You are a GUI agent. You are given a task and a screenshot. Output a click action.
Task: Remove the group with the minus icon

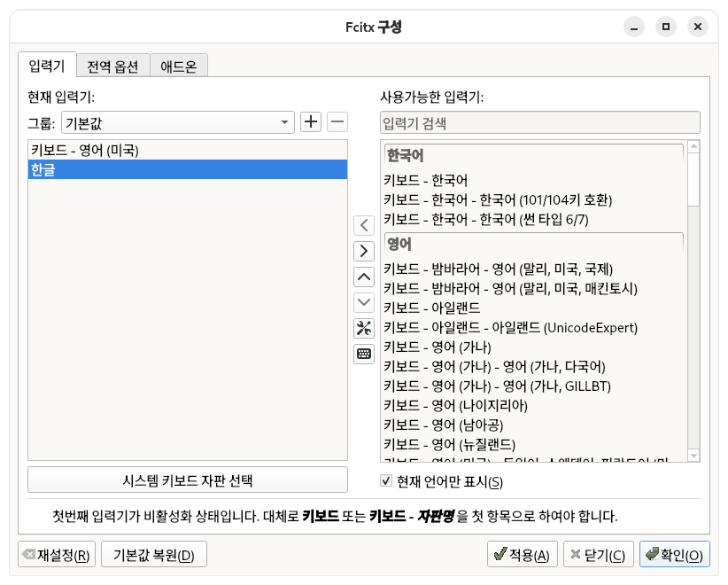tap(337, 122)
